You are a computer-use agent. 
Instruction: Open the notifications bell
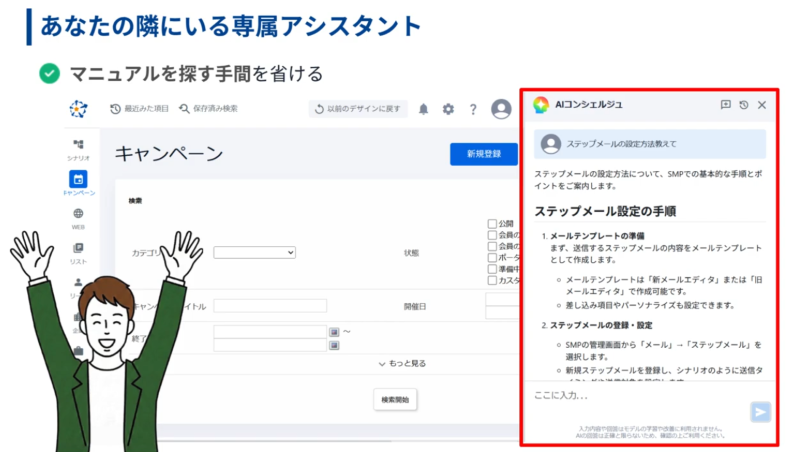click(x=423, y=109)
